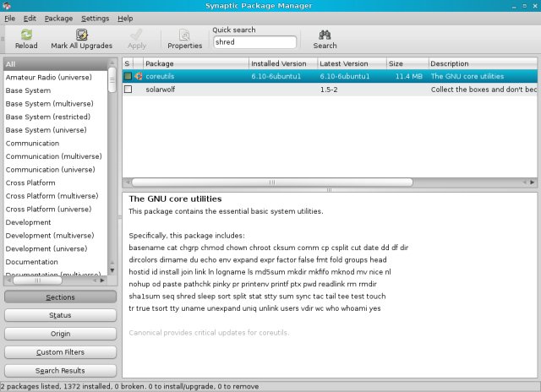Sort by the Size column header
This screenshot has height=392, width=541.
[x=407, y=63]
